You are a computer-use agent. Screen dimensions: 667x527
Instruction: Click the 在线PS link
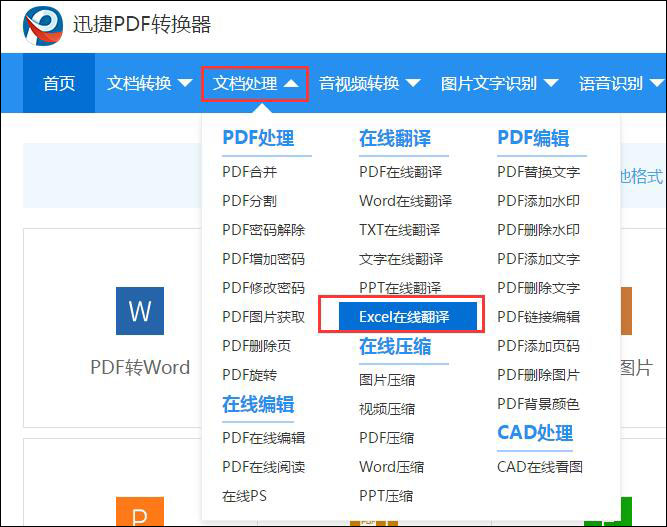[245, 496]
